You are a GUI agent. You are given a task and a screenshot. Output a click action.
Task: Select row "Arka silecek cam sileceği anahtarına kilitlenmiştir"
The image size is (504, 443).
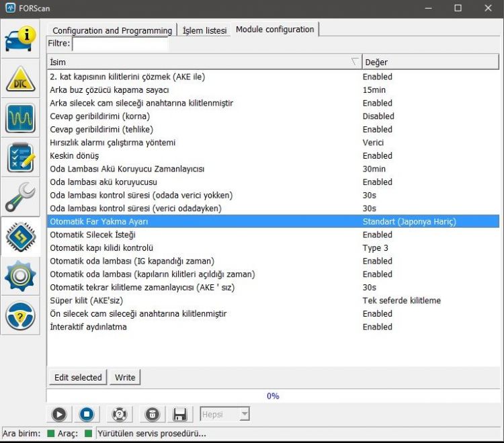click(274, 104)
